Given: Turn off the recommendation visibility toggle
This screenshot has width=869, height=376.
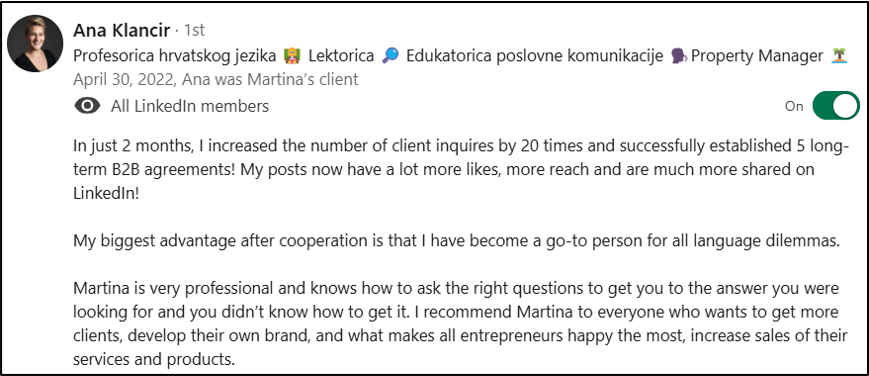Looking at the screenshot, I should (836, 106).
